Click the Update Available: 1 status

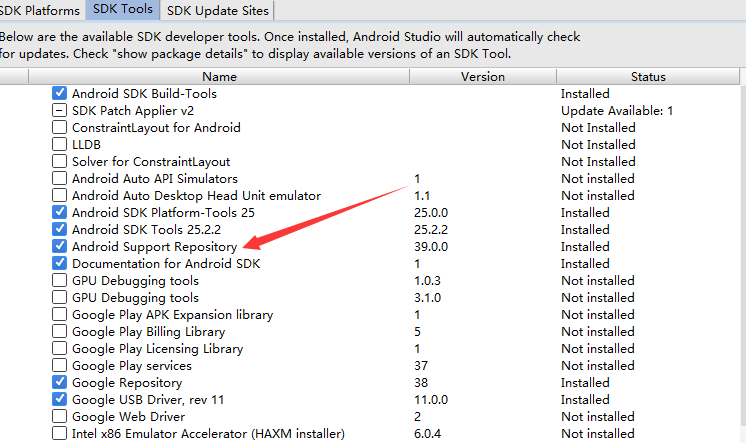(x=617, y=111)
